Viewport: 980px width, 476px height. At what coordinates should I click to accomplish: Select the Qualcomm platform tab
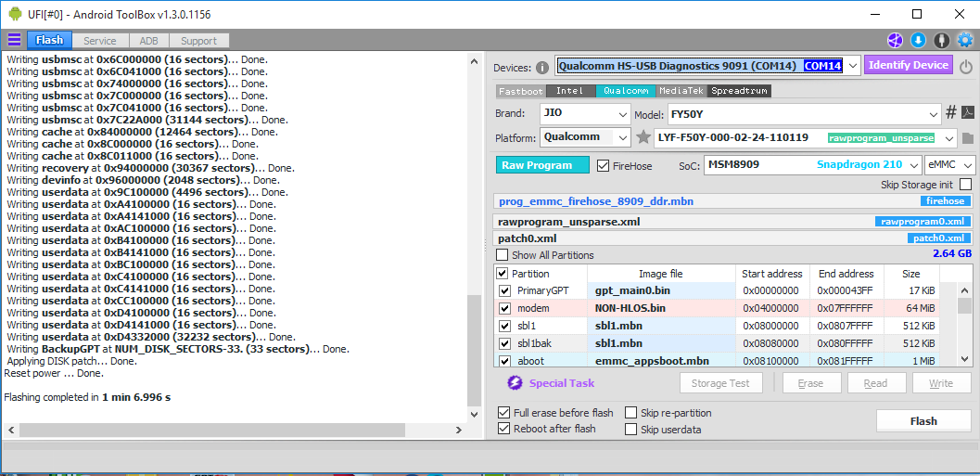pos(626,91)
